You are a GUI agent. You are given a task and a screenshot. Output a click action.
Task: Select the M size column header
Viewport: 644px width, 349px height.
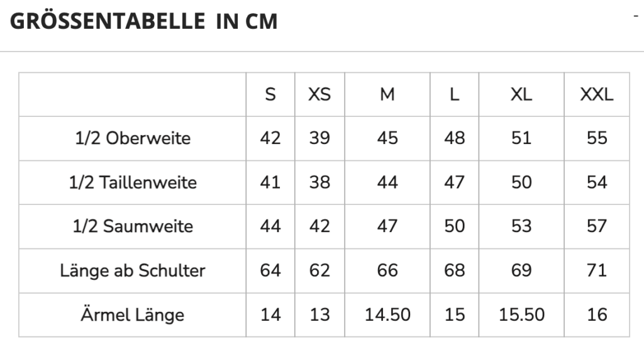pyautogui.click(x=387, y=94)
